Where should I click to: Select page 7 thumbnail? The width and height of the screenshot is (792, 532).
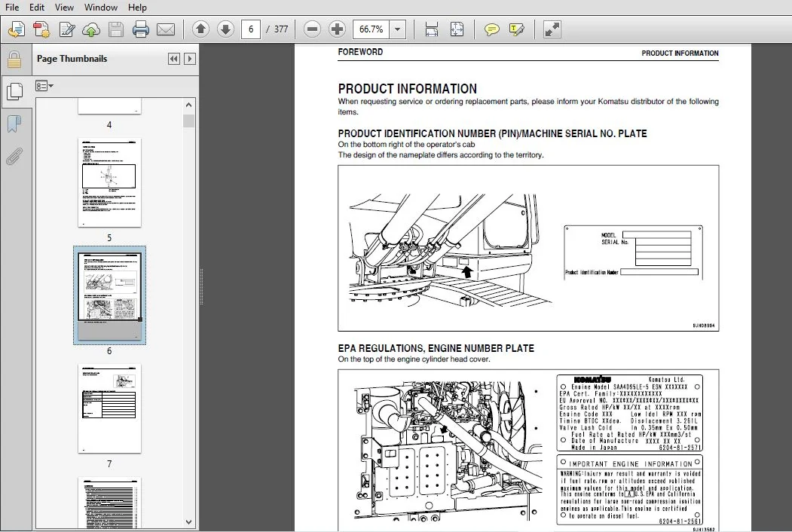pyautogui.click(x=109, y=408)
